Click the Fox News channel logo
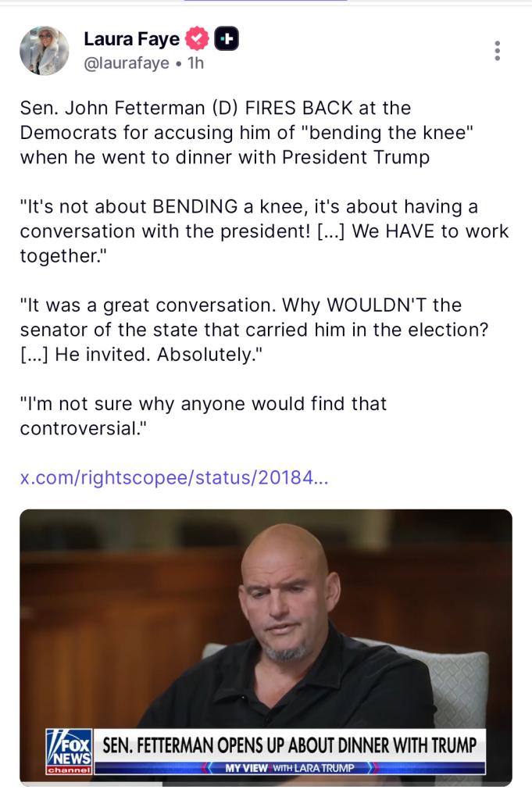The height and width of the screenshot is (800, 532). (67, 751)
